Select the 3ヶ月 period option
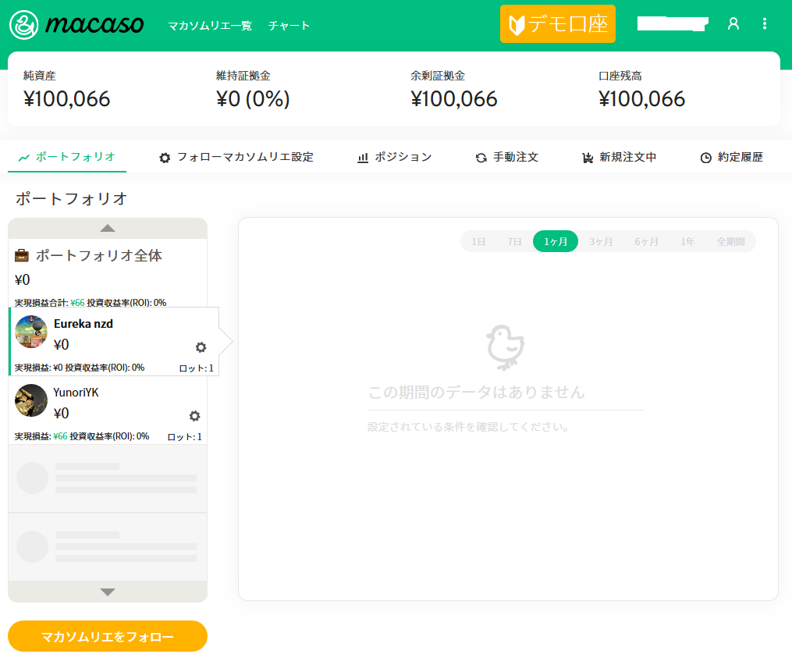The height and width of the screenshot is (672, 792). point(601,242)
